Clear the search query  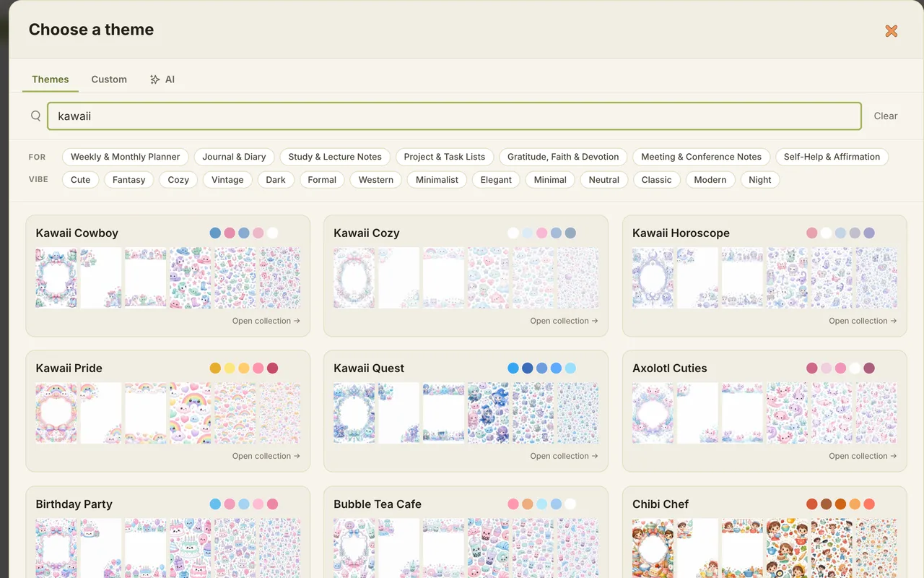click(886, 116)
